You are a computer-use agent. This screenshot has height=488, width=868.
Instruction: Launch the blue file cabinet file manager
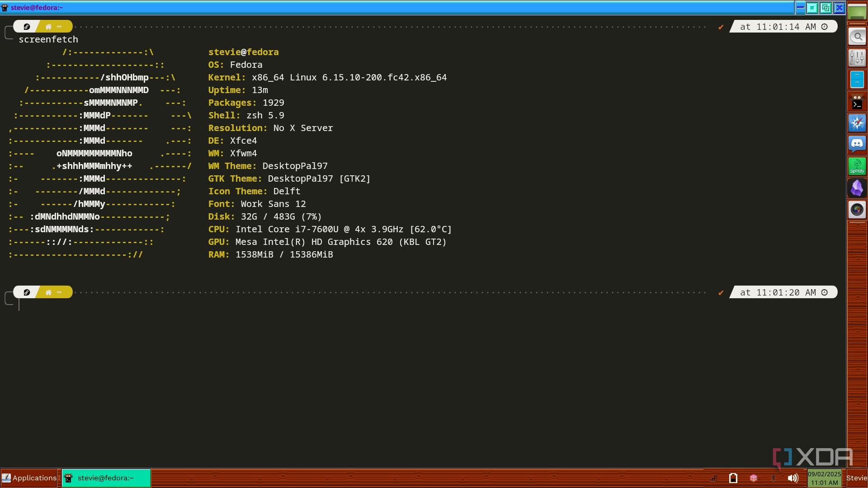tap(857, 80)
